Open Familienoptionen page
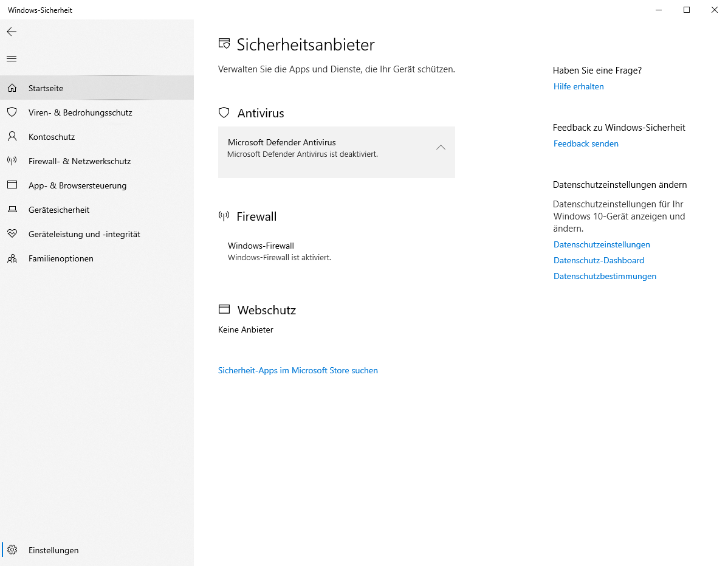 tap(97, 258)
